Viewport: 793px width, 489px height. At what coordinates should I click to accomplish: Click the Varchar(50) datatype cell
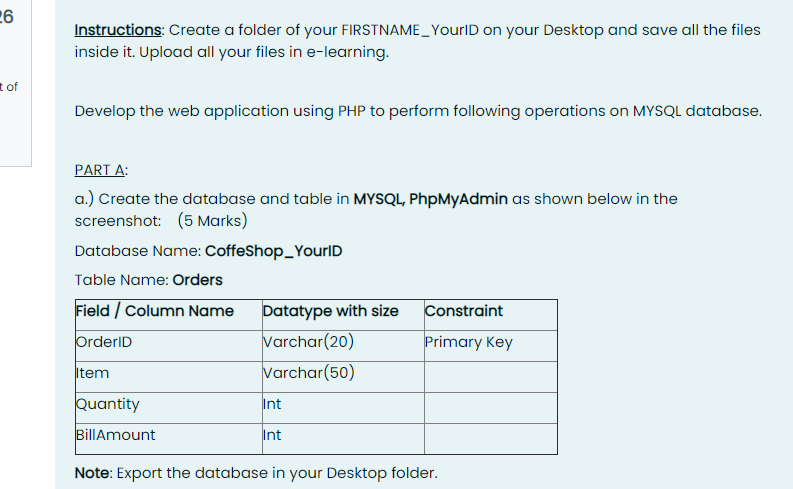pyautogui.click(x=343, y=377)
